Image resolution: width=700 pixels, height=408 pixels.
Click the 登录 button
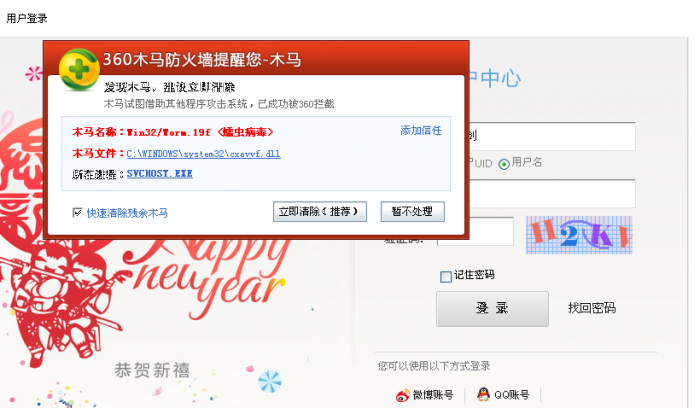click(x=492, y=309)
